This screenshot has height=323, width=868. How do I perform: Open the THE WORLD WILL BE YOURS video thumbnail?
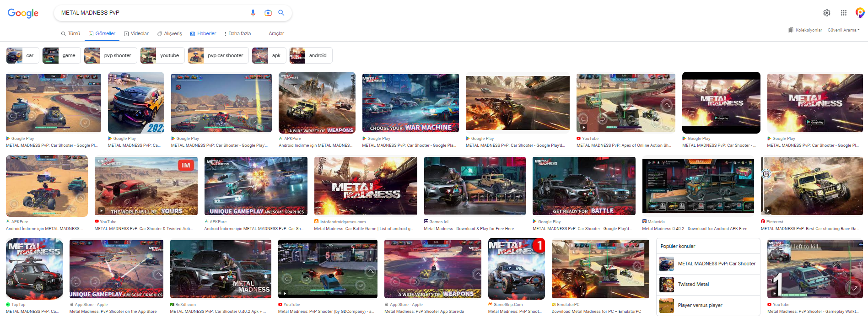coord(146,186)
